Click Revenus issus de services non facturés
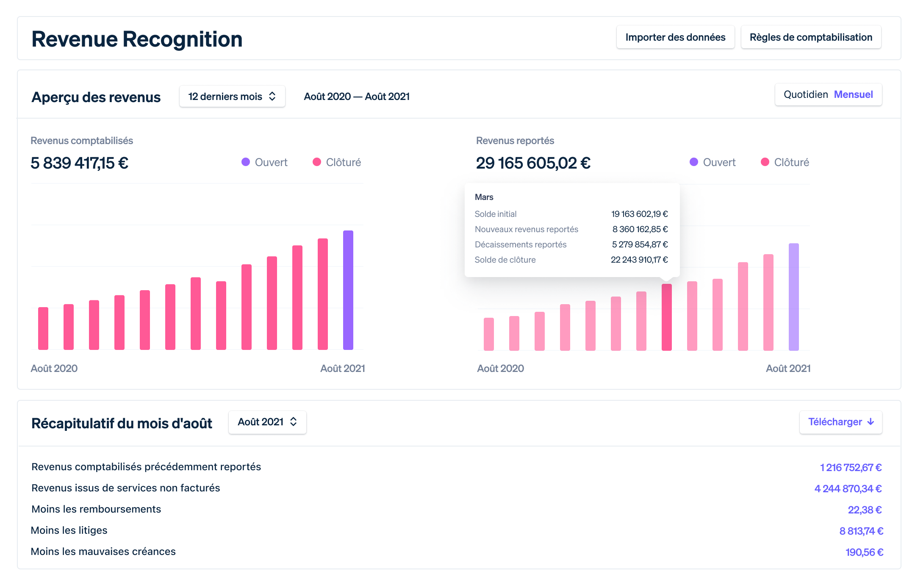915x588 pixels. point(126,488)
